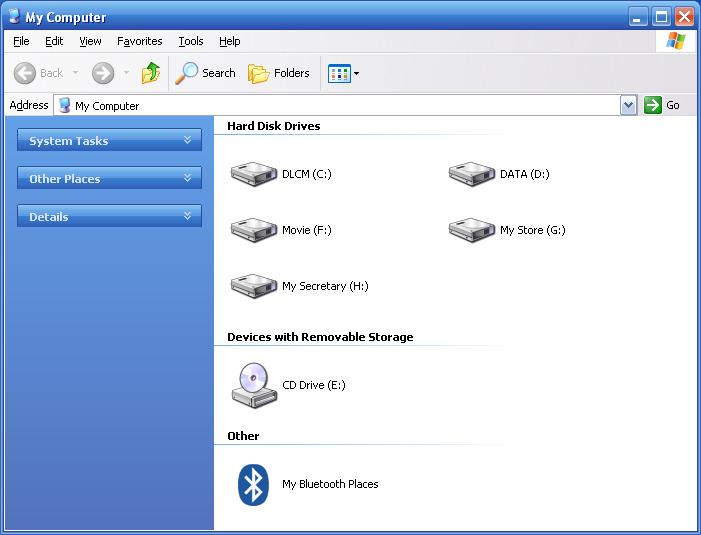The width and height of the screenshot is (701, 535).
Task: Click inside the Address field
Action: pos(344,105)
